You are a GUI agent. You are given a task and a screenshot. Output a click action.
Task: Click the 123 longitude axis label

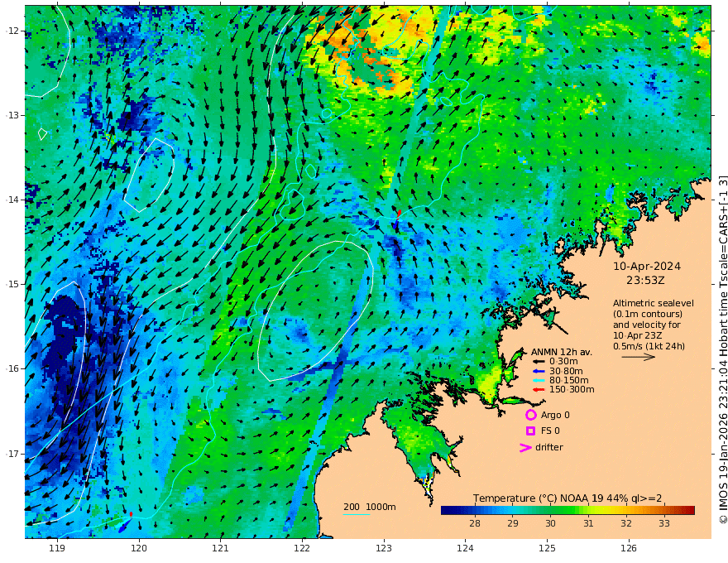(x=384, y=549)
